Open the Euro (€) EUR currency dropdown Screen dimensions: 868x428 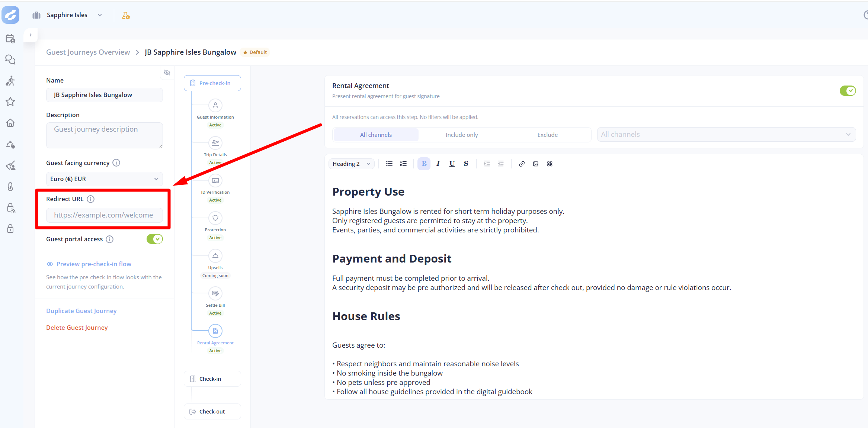point(105,179)
